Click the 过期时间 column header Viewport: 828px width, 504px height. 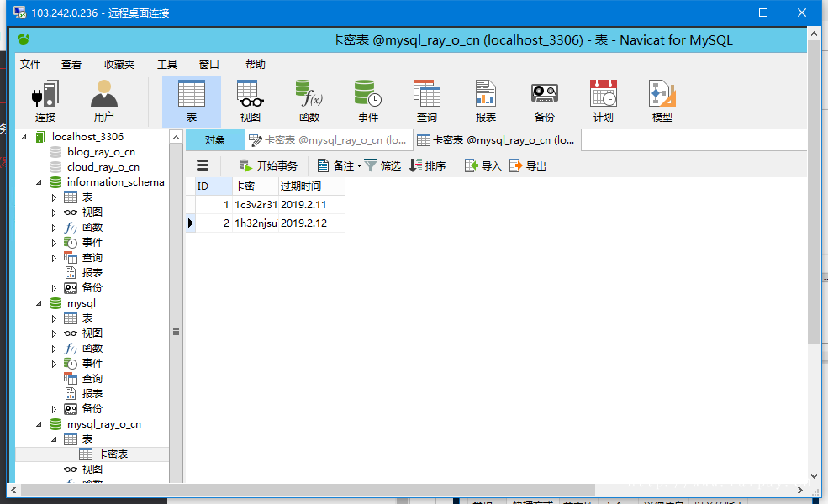point(311,186)
